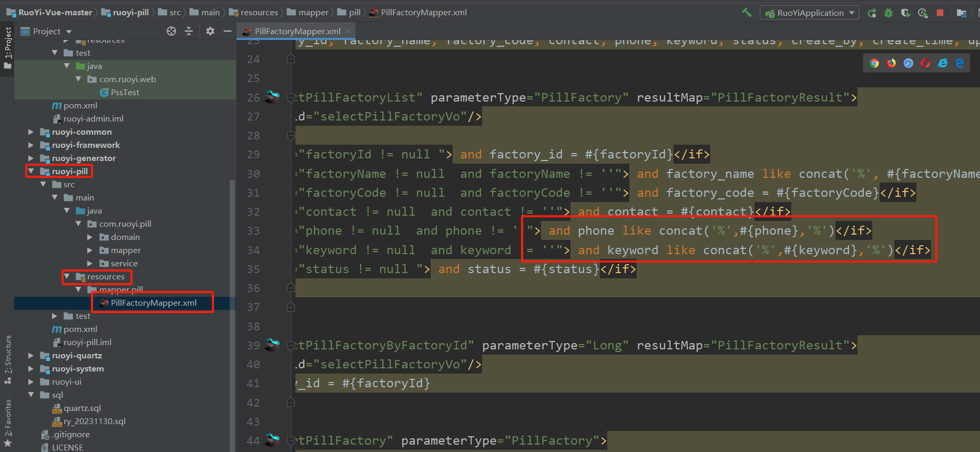The image size is (980, 452).
Task: Select .gitignore in project tree
Action: pos(65,434)
